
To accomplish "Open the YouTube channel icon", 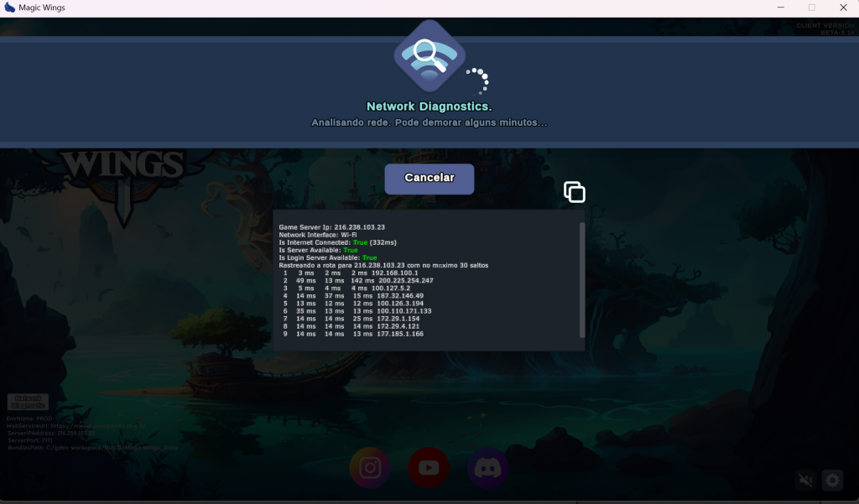I will click(x=429, y=468).
